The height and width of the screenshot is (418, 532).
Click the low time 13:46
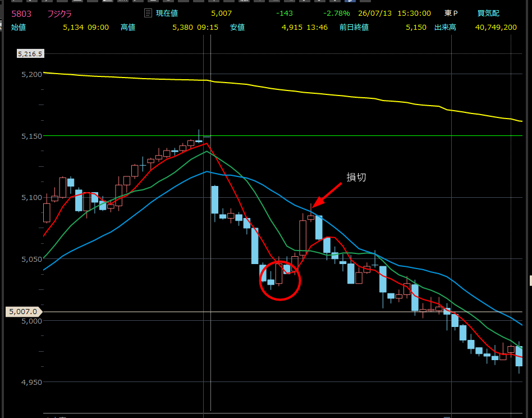317,27
